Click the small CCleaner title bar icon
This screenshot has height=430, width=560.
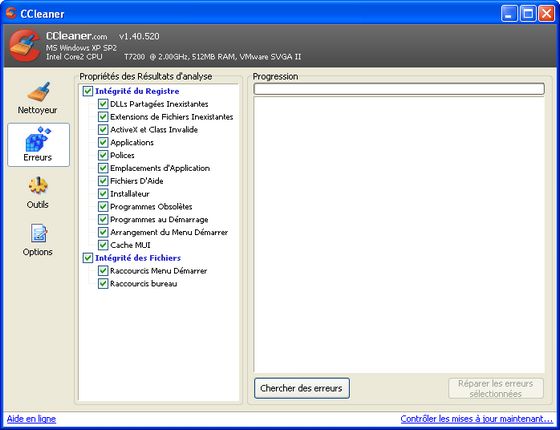(11, 13)
